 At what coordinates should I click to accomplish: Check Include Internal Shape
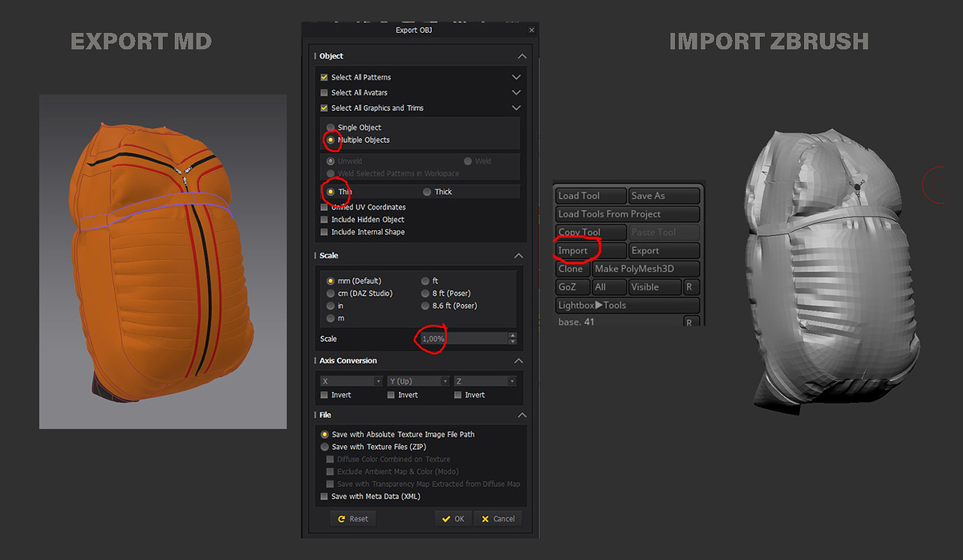[x=324, y=233]
